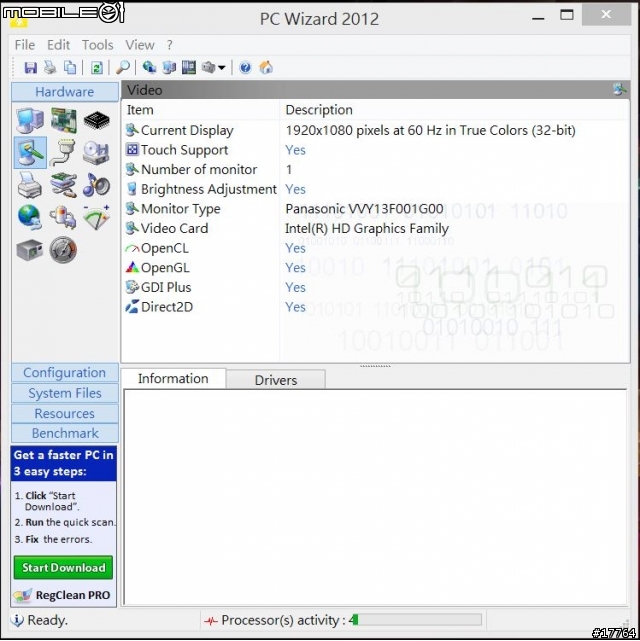This screenshot has height=641, width=640.
Task: Select the Printers icon in Hardware panel
Action: click(30, 185)
